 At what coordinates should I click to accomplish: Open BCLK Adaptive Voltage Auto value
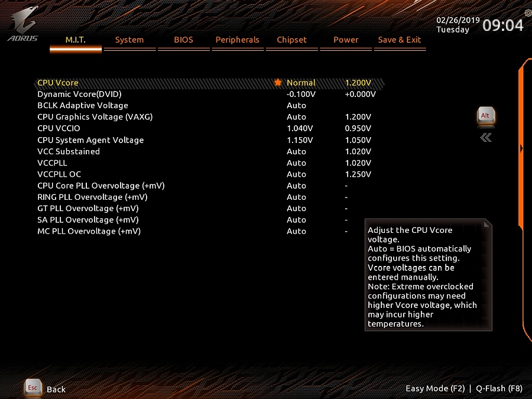click(x=296, y=106)
